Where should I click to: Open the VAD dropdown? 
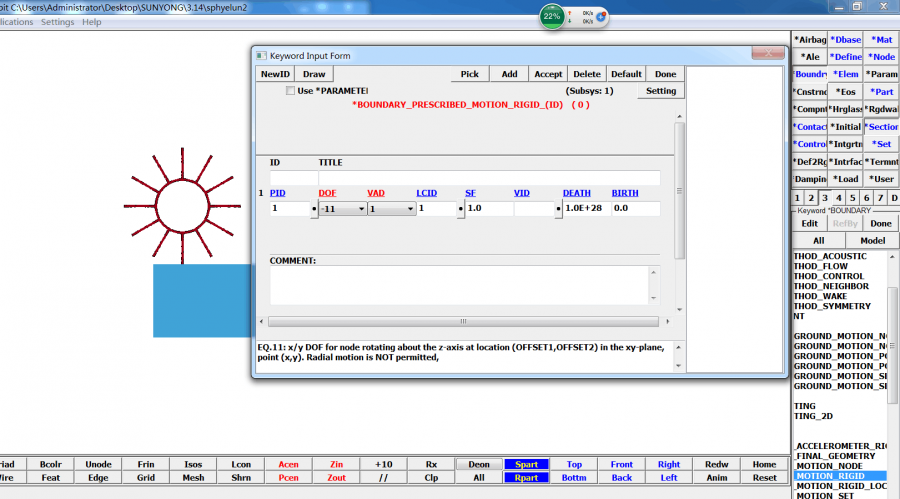[390, 209]
